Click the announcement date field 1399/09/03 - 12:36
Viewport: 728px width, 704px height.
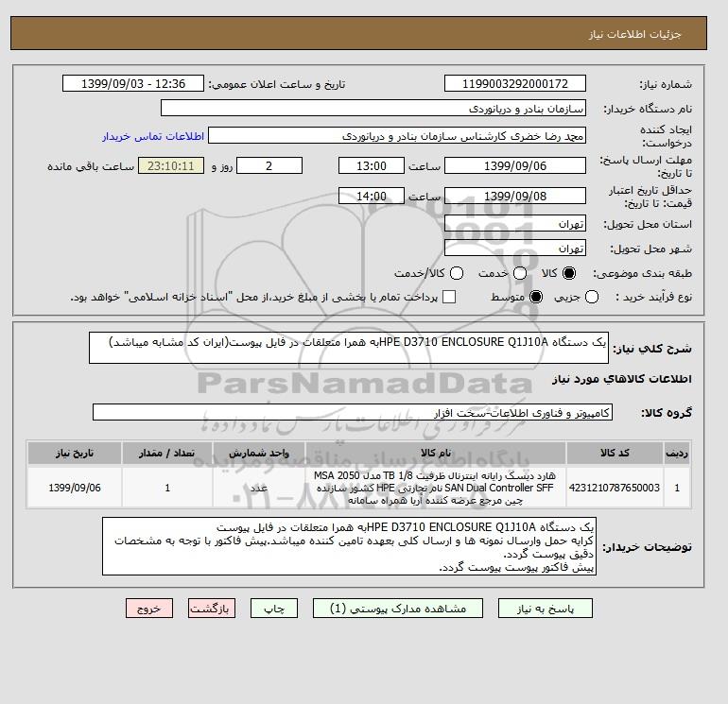point(133,83)
